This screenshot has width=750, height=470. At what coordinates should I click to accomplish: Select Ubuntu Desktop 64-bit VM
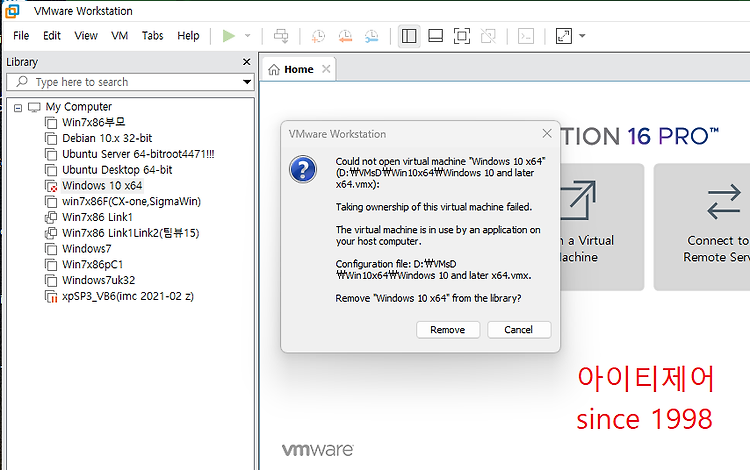click(117, 170)
